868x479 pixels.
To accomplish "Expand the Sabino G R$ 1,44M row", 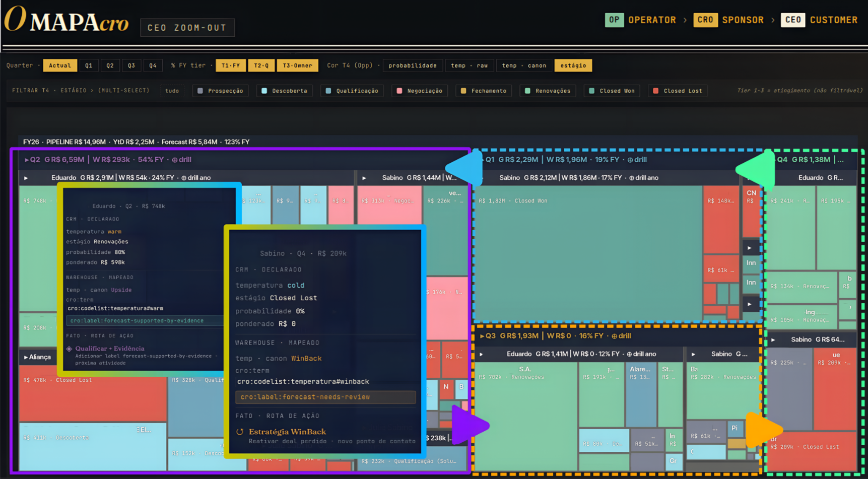I will [x=364, y=178].
